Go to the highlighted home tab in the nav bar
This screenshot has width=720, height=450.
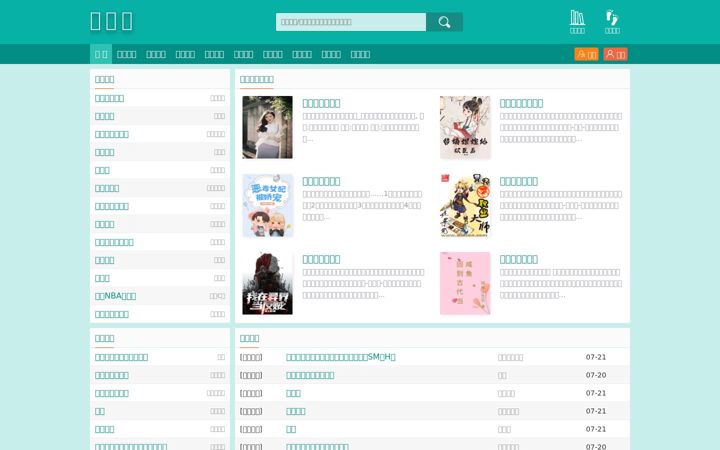point(101,54)
